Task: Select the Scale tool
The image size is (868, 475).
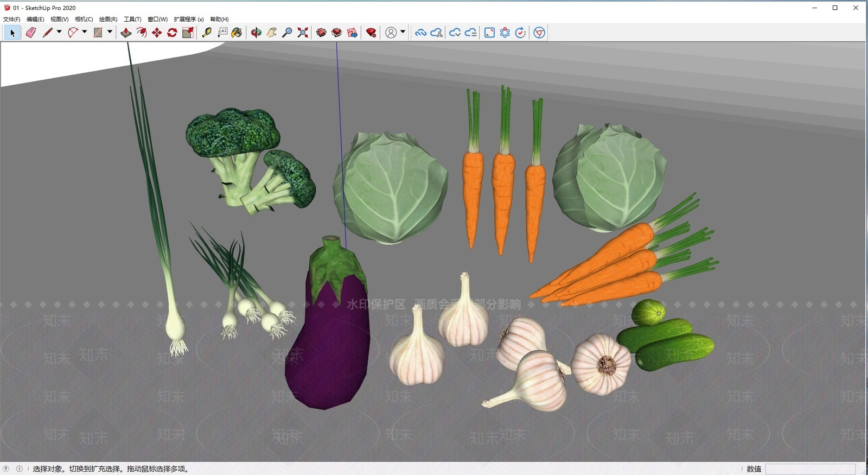Action: tap(188, 33)
